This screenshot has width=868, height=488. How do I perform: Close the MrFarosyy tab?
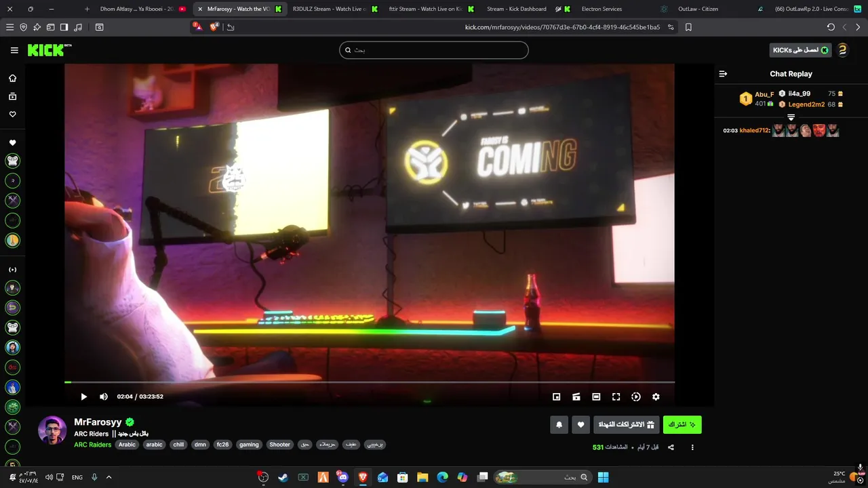pyautogui.click(x=199, y=9)
